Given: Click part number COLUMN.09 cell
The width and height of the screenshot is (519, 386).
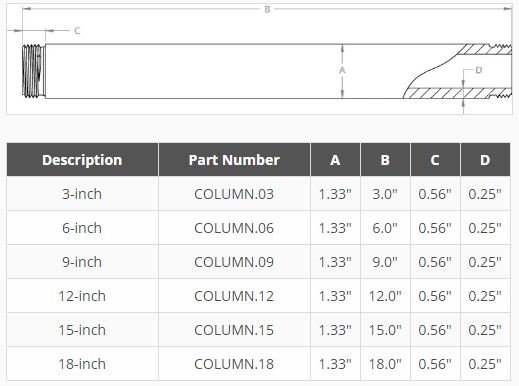Looking at the screenshot, I should point(234,262).
